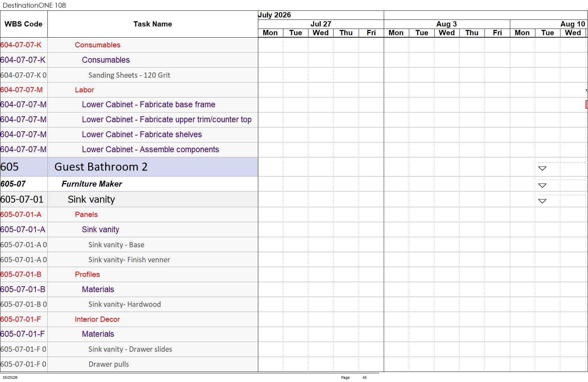Image resolution: width=588 pixels, height=382 pixels.
Task: Click red WBS code 605-07-01-A cell
Action: (24, 215)
